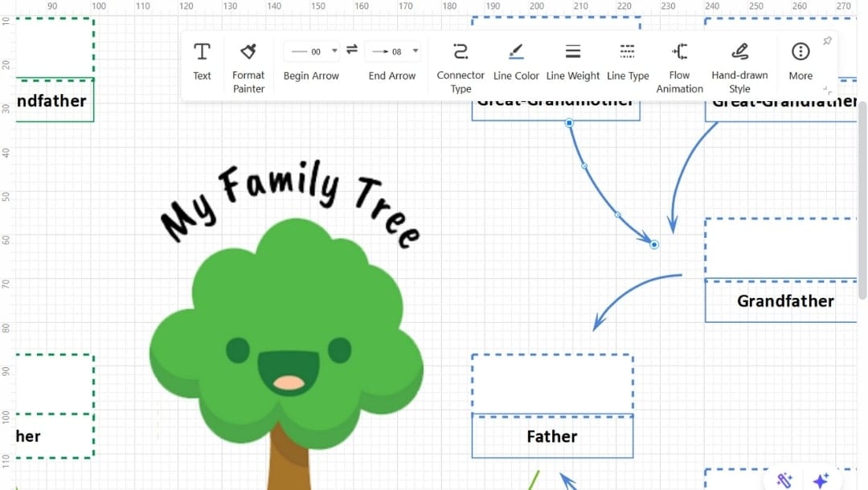Select the Great-Grandmother box
Viewport: 868px width, 490px height.
pyautogui.click(x=556, y=111)
